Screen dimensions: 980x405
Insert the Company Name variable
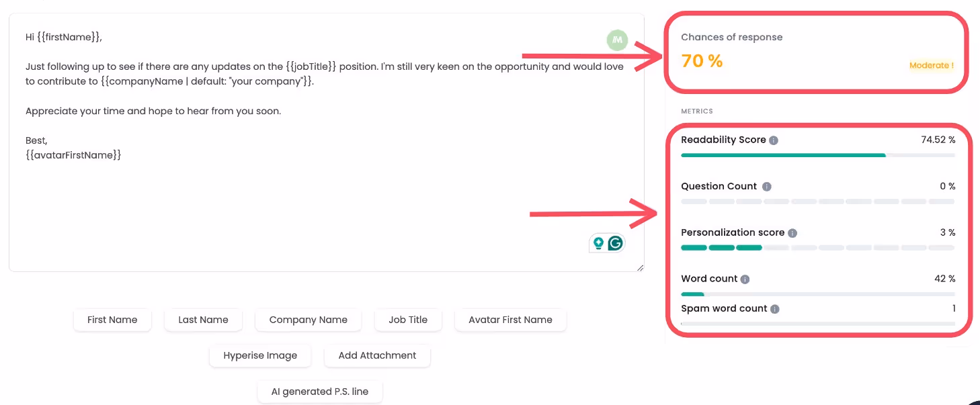tap(308, 320)
